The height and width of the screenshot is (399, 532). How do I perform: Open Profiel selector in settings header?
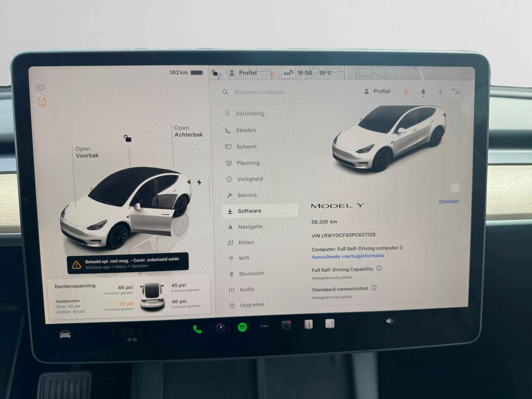point(377,91)
